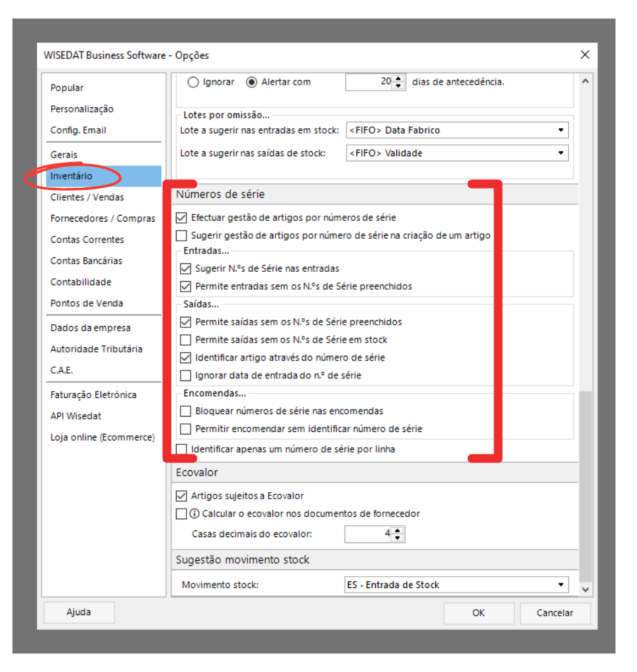Switch to Clientes / Vendas section

pyautogui.click(x=87, y=197)
